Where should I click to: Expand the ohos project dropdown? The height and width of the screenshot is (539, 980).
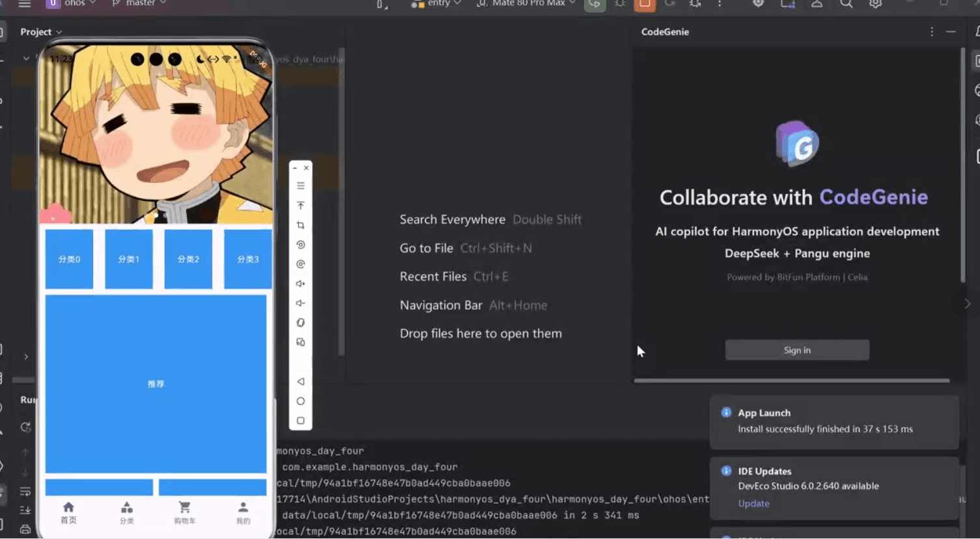pos(72,4)
